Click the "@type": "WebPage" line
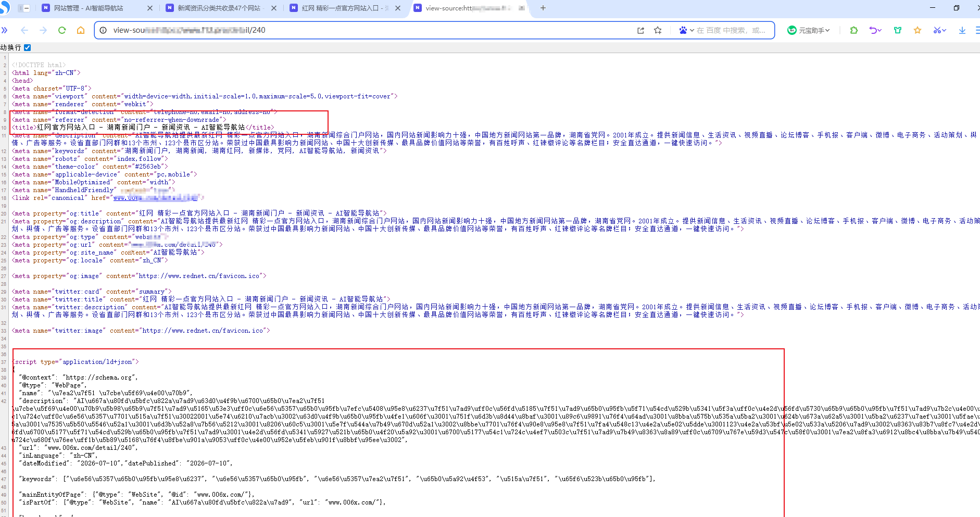 (x=53, y=385)
